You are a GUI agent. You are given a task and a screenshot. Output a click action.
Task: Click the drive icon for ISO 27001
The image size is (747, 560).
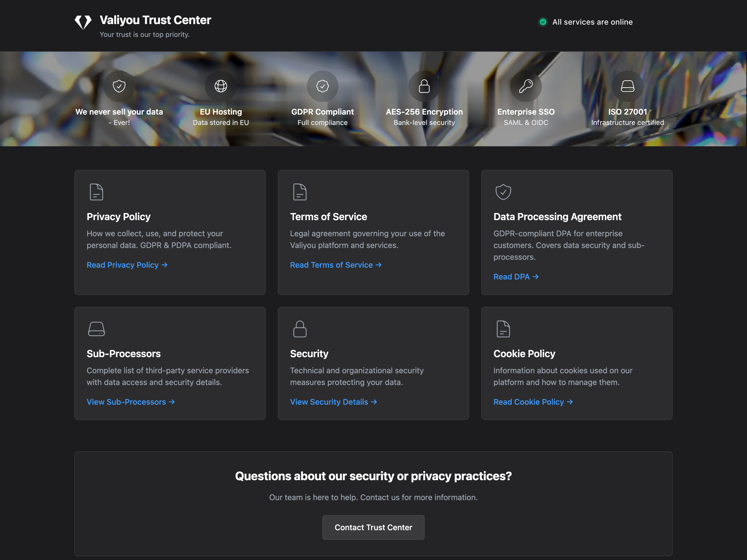[x=628, y=86]
